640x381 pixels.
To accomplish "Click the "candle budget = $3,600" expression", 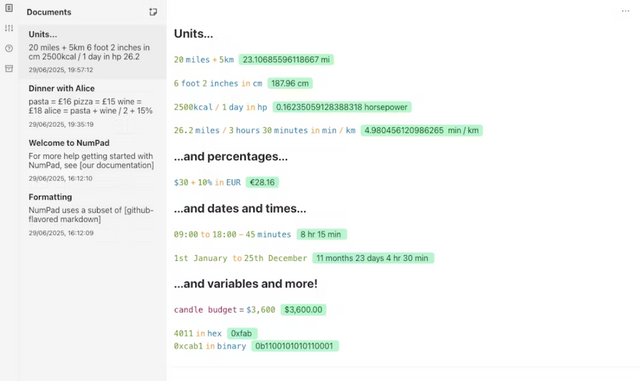I will pyautogui.click(x=224, y=310).
